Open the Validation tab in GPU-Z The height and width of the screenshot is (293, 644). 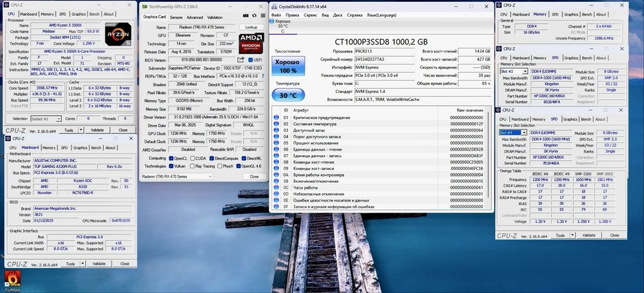[x=215, y=17]
